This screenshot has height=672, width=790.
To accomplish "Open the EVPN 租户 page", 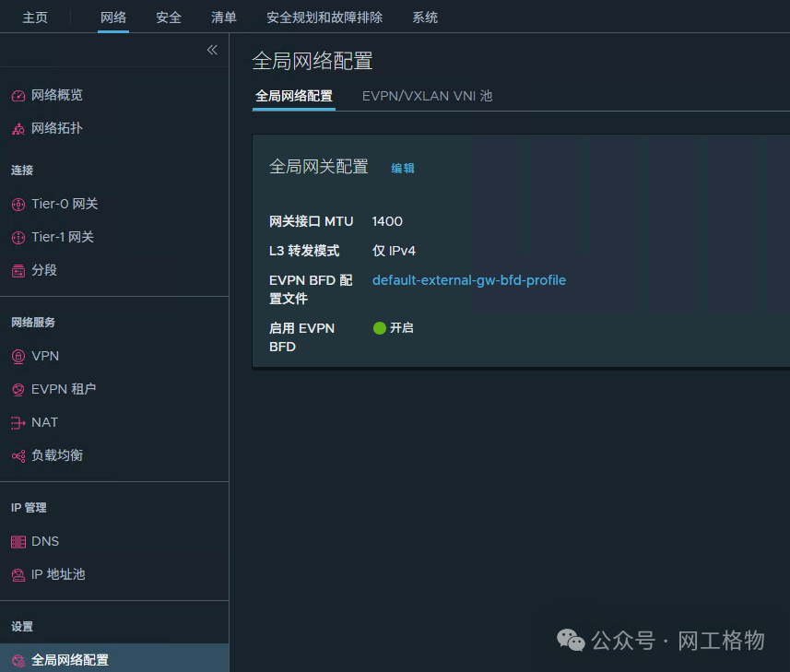I will pos(65,389).
